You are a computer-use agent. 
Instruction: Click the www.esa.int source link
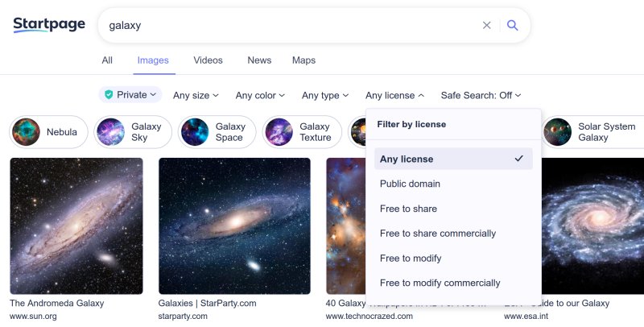(526, 317)
